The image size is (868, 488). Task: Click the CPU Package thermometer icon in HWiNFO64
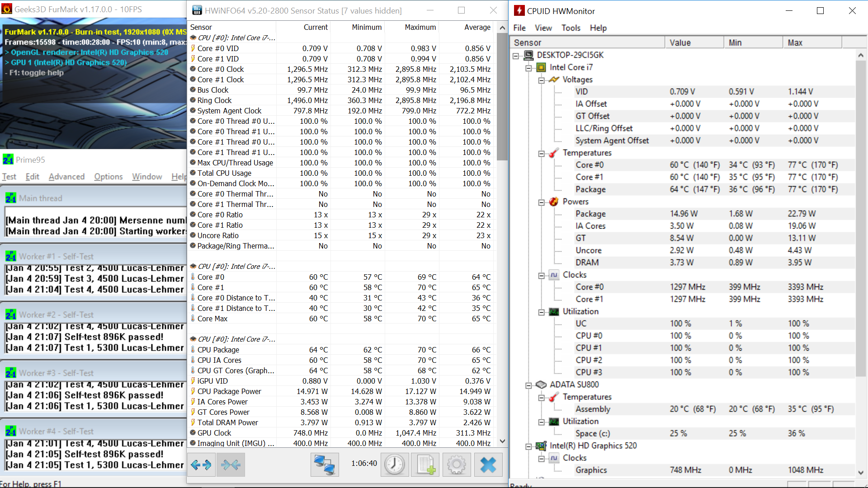193,350
